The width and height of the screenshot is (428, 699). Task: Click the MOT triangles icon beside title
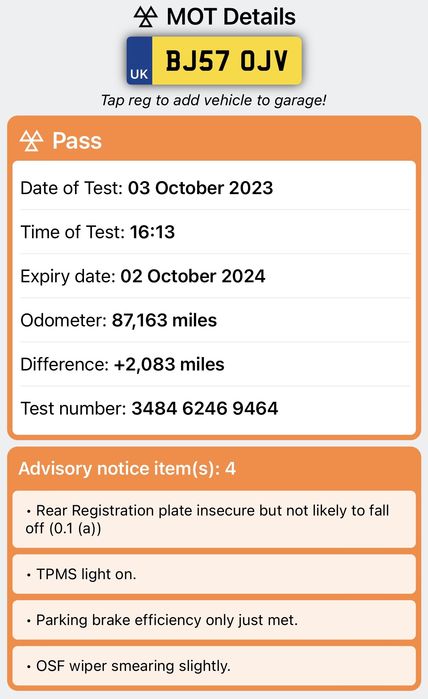tap(146, 16)
